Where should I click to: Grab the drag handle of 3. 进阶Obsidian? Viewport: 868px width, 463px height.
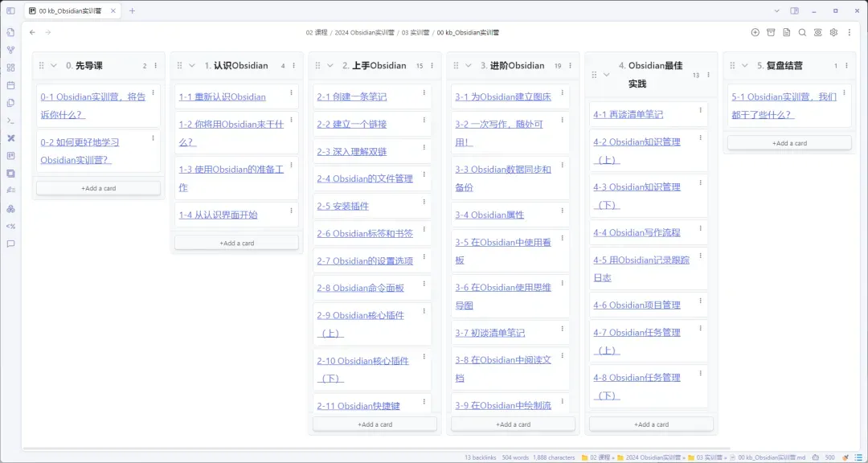(456, 65)
